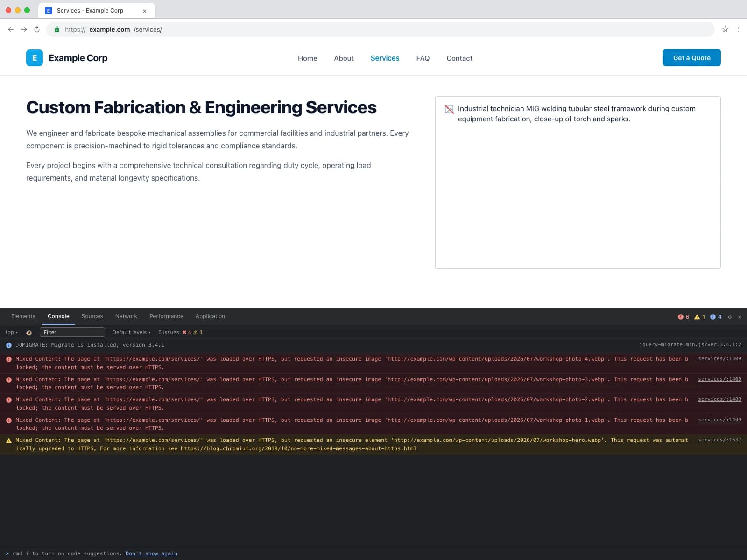Open the services/:1637 source link

click(x=719, y=440)
